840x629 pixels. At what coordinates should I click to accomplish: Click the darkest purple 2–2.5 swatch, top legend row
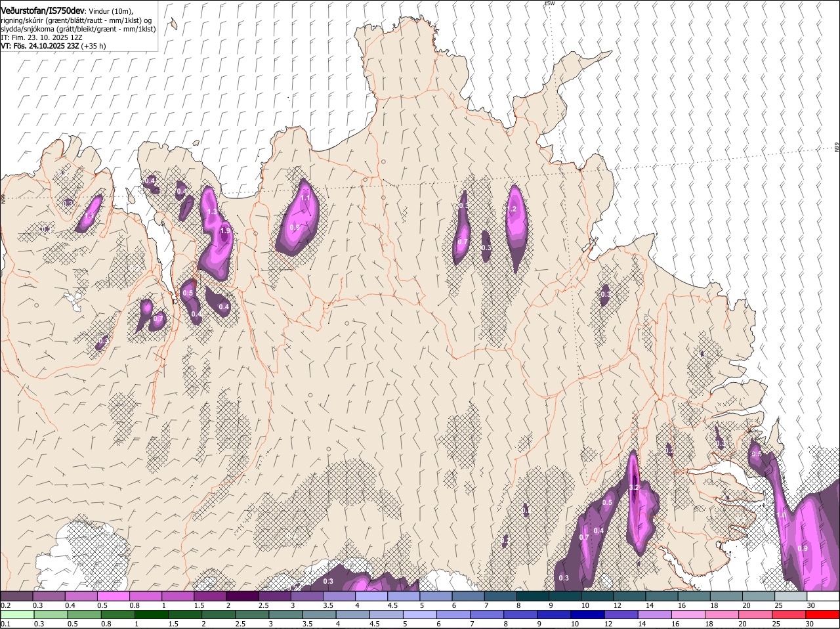(x=242, y=596)
